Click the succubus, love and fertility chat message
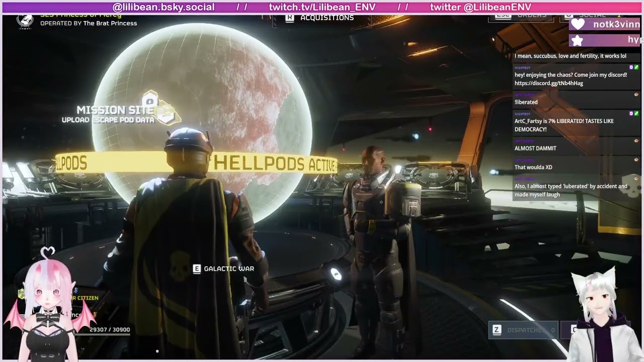Screen dimensions: 644x362 click(x=571, y=56)
